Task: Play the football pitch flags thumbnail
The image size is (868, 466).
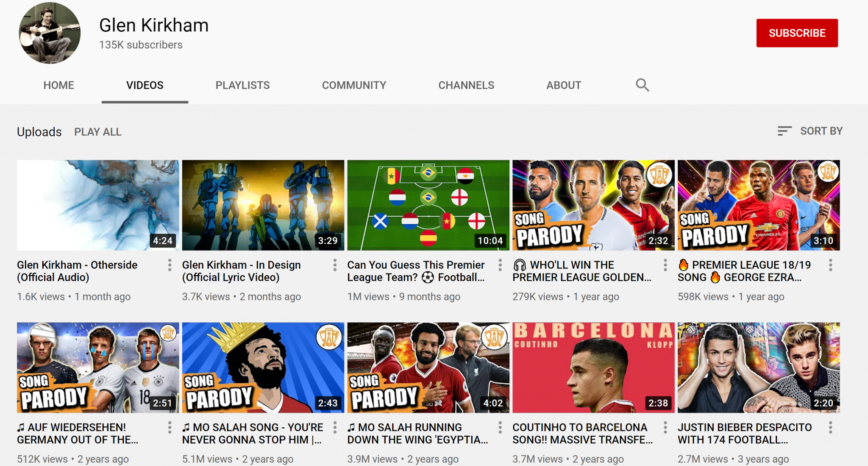Action: [x=428, y=205]
